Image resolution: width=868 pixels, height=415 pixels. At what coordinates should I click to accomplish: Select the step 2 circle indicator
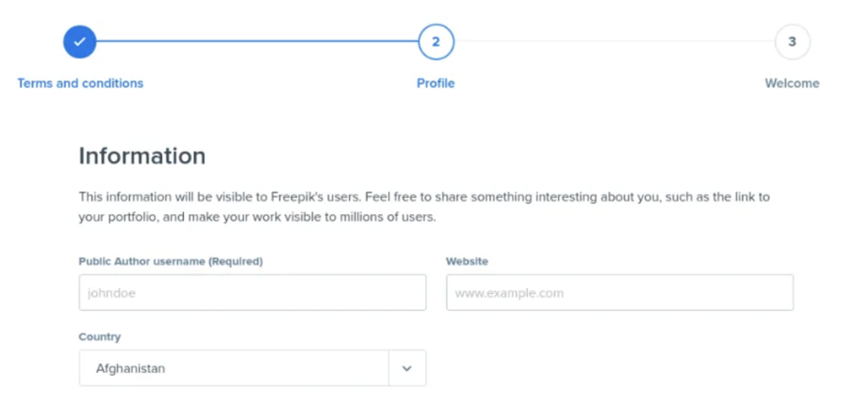tap(437, 41)
